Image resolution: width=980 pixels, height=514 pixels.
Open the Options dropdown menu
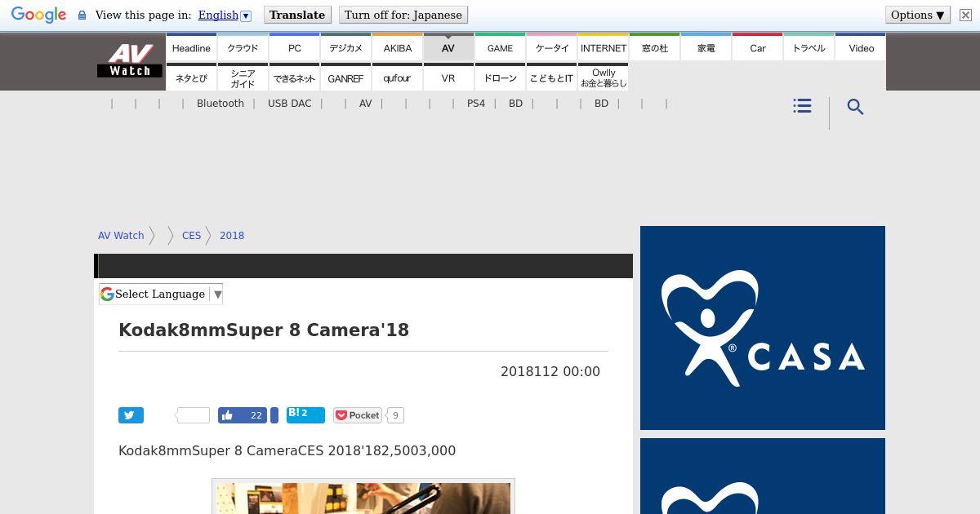918,15
